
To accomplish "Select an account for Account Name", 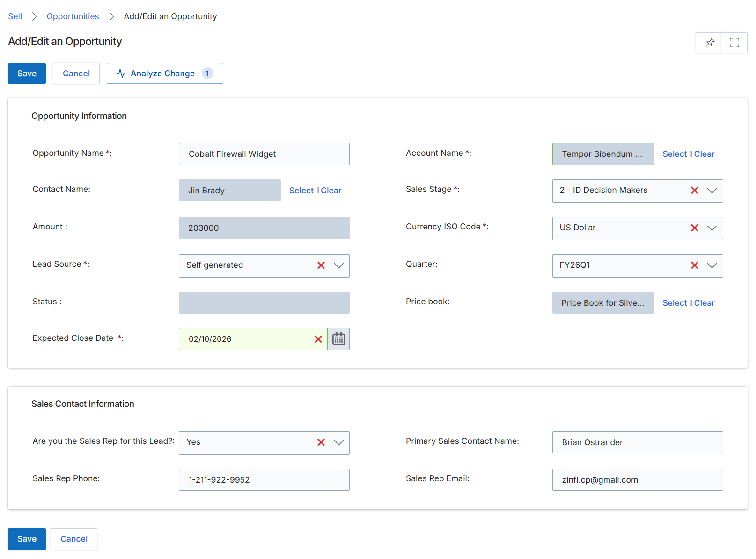I will [675, 154].
